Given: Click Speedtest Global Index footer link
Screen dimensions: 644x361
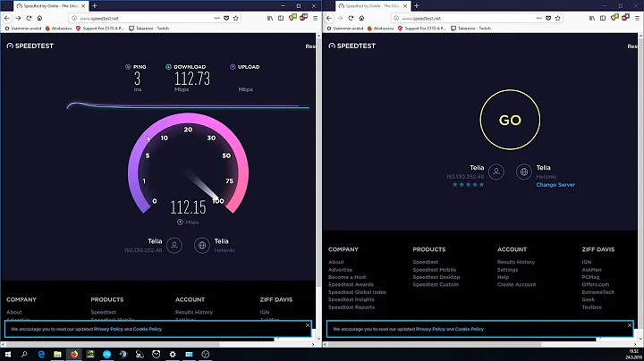Looking at the screenshot, I should tap(357, 292).
